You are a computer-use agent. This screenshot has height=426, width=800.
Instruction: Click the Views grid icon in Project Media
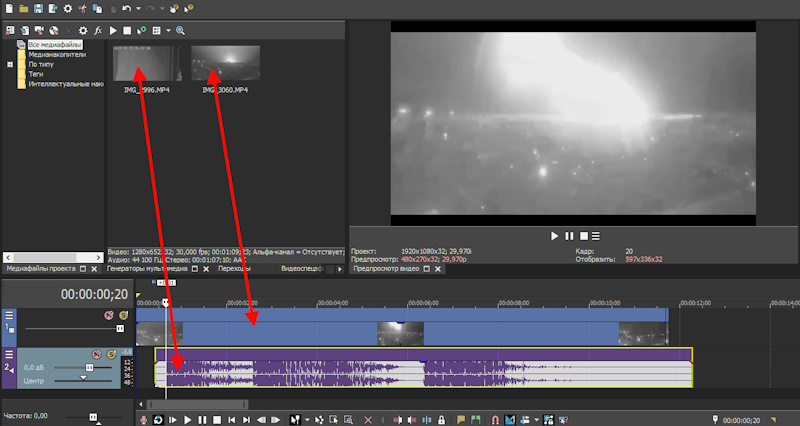[x=157, y=31]
